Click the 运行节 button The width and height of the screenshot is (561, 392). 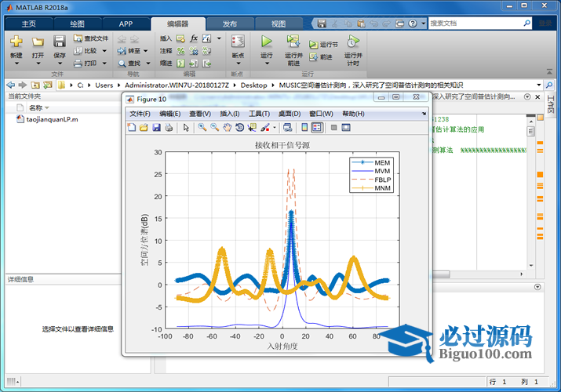point(323,45)
